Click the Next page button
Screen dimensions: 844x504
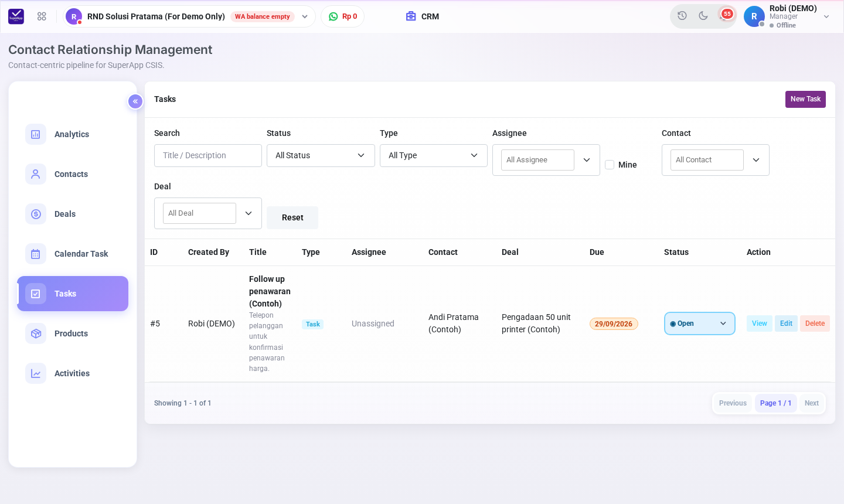pos(811,403)
